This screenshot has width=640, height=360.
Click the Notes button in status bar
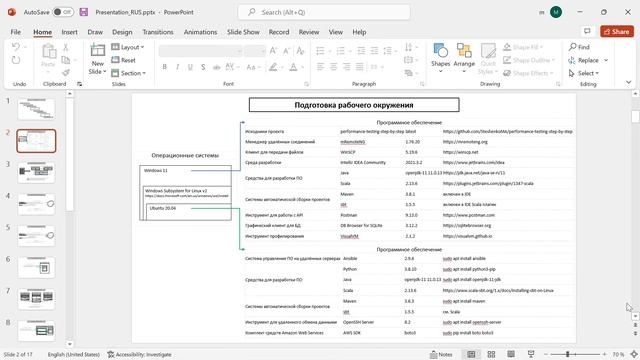click(441, 354)
